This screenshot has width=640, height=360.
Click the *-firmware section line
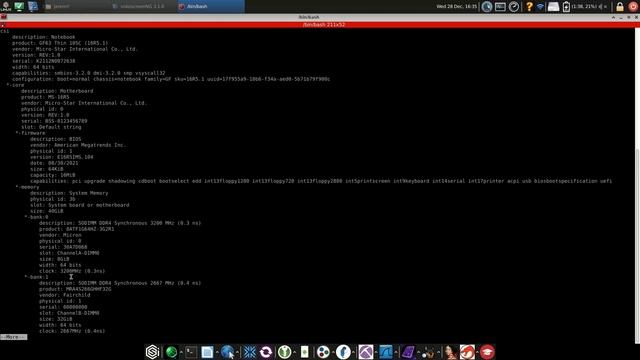tap(31, 133)
